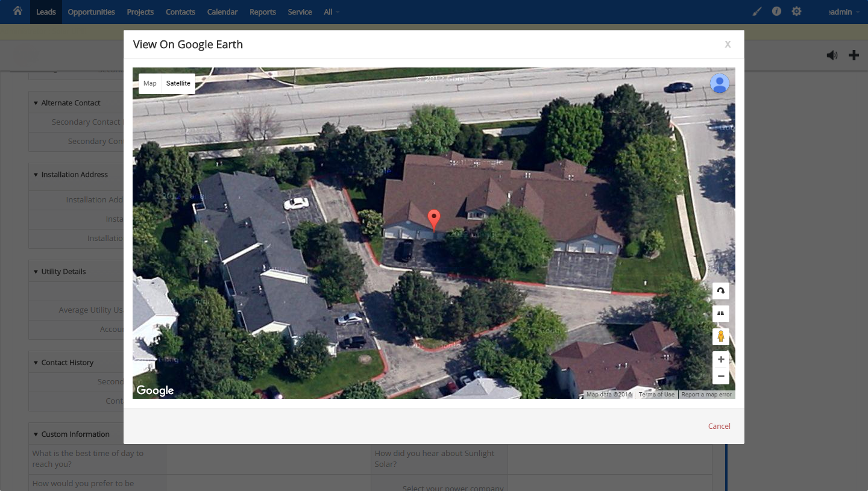
Task: Click the Cancel button in dialog
Action: [719, 426]
